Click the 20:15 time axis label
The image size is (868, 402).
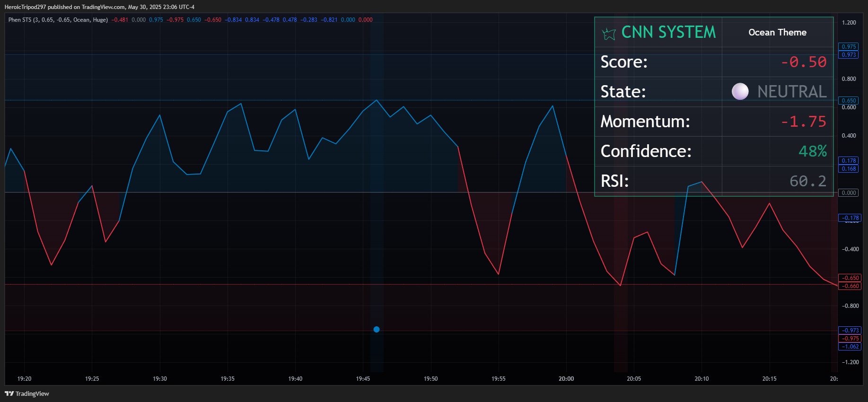pyautogui.click(x=769, y=379)
